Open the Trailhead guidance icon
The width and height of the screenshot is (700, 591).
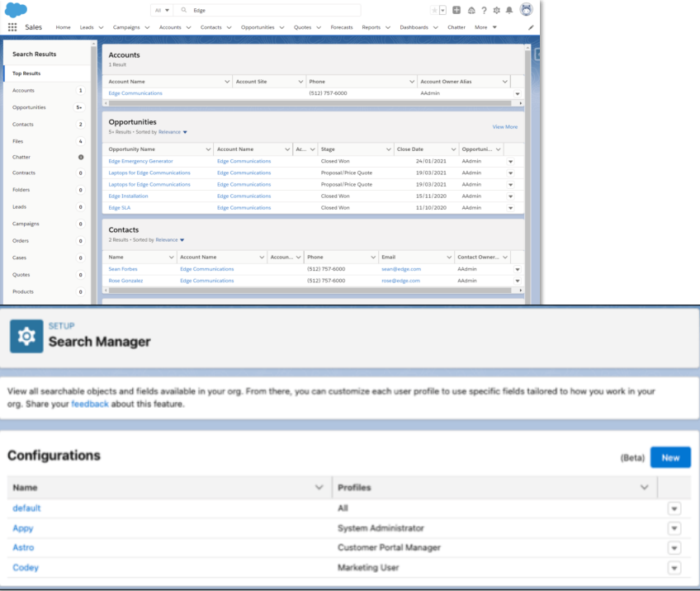pos(471,10)
